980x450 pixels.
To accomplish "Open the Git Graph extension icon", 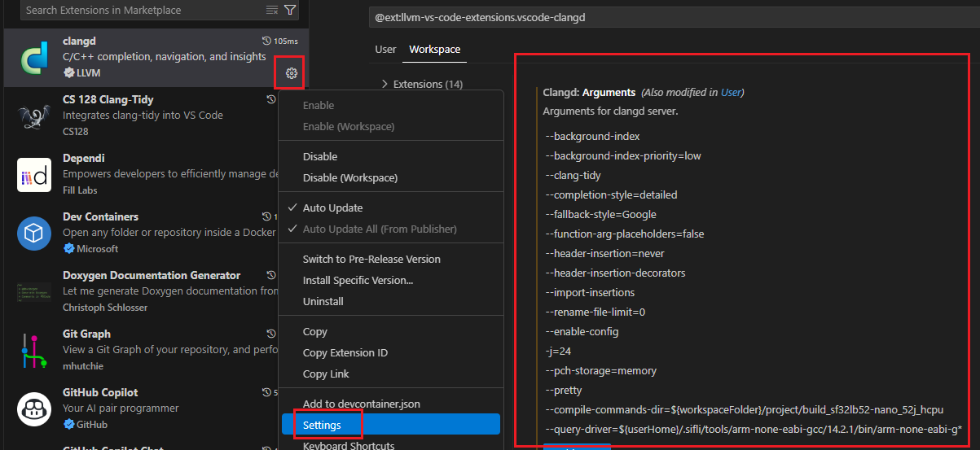I will (34, 351).
